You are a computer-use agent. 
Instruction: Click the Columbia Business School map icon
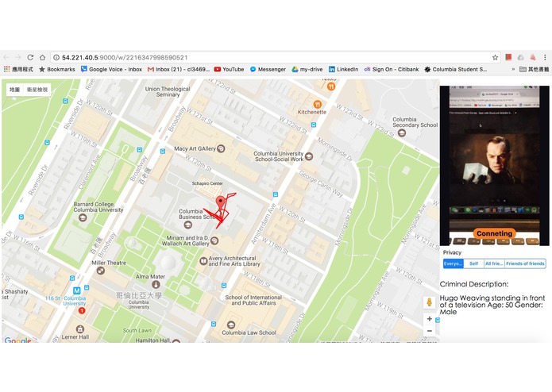click(x=188, y=225)
